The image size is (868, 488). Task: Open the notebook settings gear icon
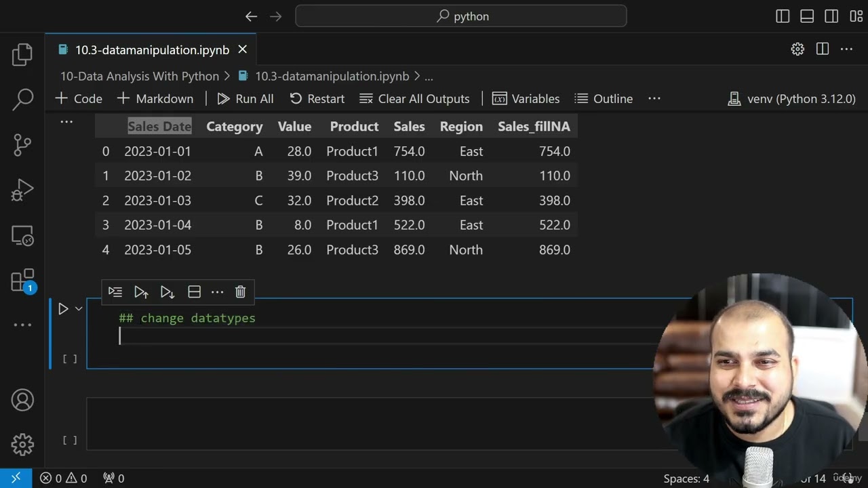tap(797, 49)
